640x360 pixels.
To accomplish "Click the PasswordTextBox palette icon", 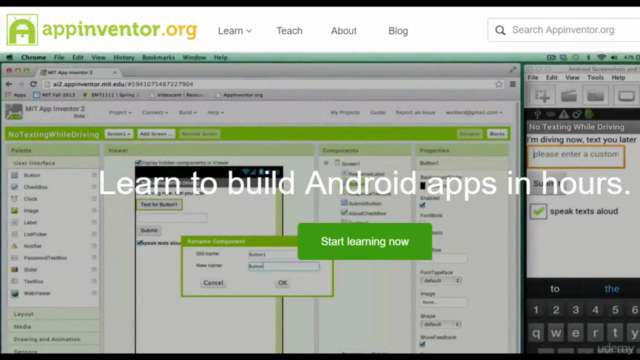I will (15, 258).
